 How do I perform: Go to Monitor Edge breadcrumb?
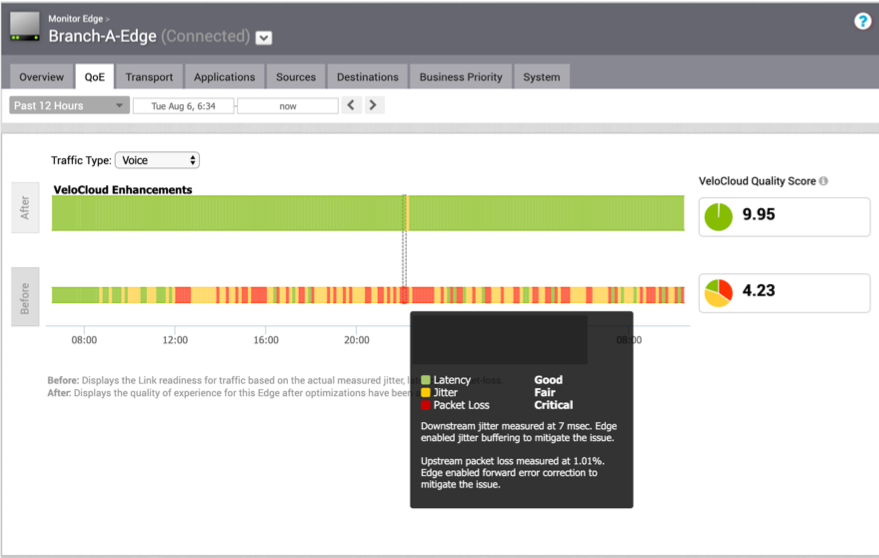pos(76,19)
